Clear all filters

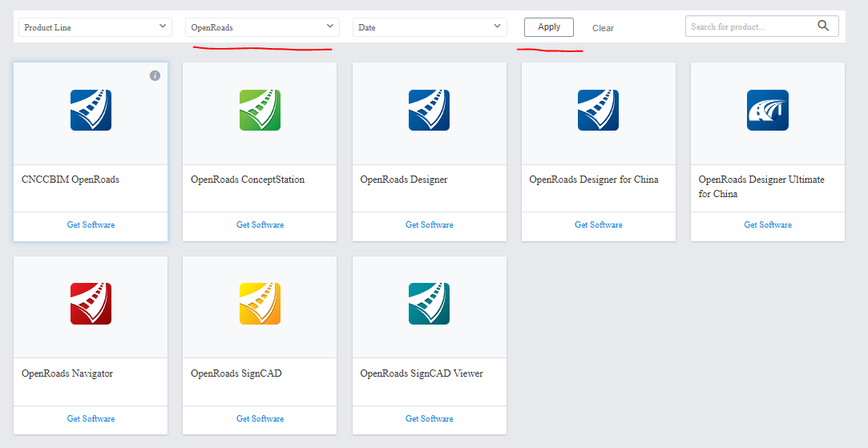(x=603, y=28)
